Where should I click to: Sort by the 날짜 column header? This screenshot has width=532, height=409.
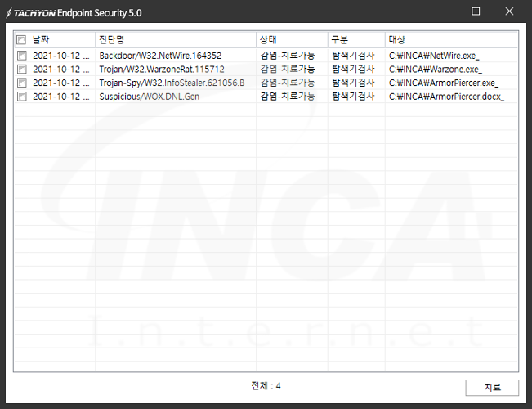point(62,40)
